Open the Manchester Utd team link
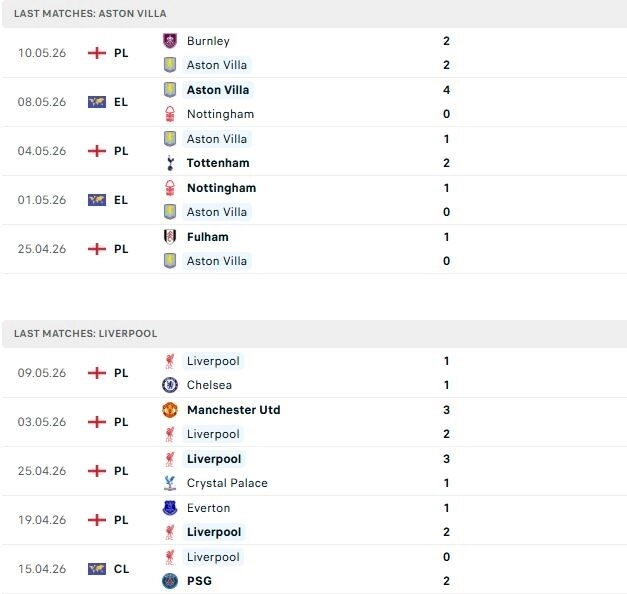This screenshot has height=594, width=627. coord(234,410)
